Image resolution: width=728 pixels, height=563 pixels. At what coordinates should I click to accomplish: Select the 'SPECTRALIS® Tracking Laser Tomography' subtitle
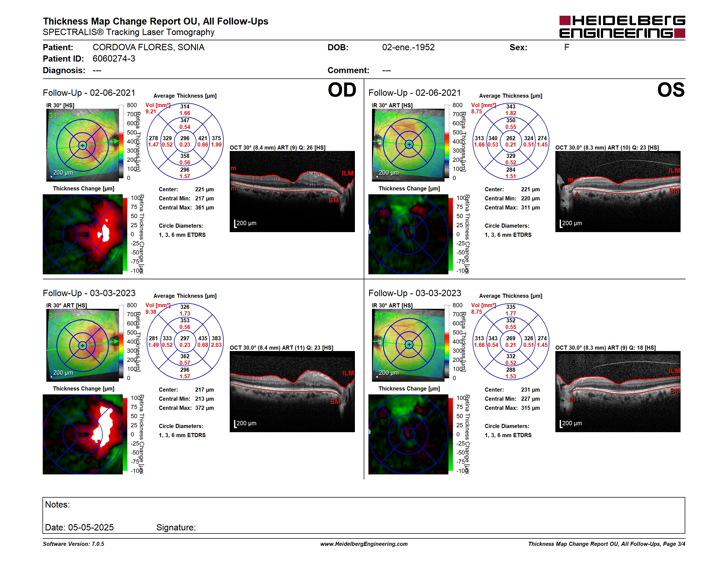tap(128, 32)
